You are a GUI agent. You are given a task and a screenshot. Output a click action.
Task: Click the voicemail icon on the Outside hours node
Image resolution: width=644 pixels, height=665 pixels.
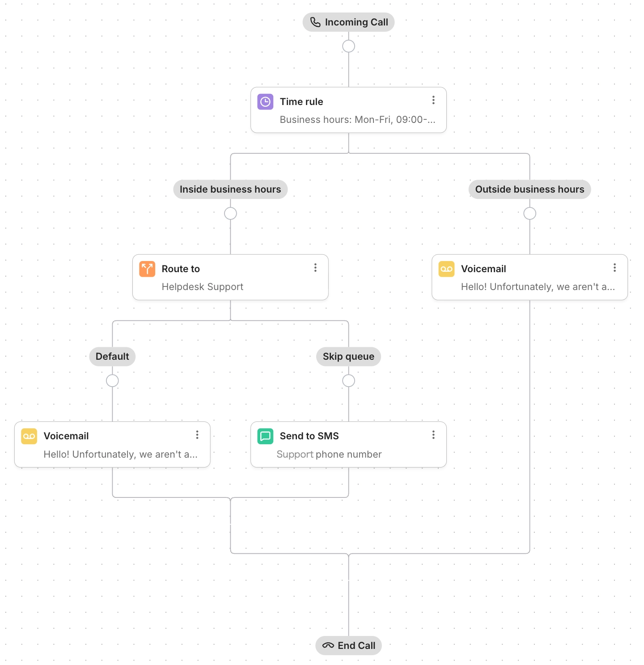point(446,269)
